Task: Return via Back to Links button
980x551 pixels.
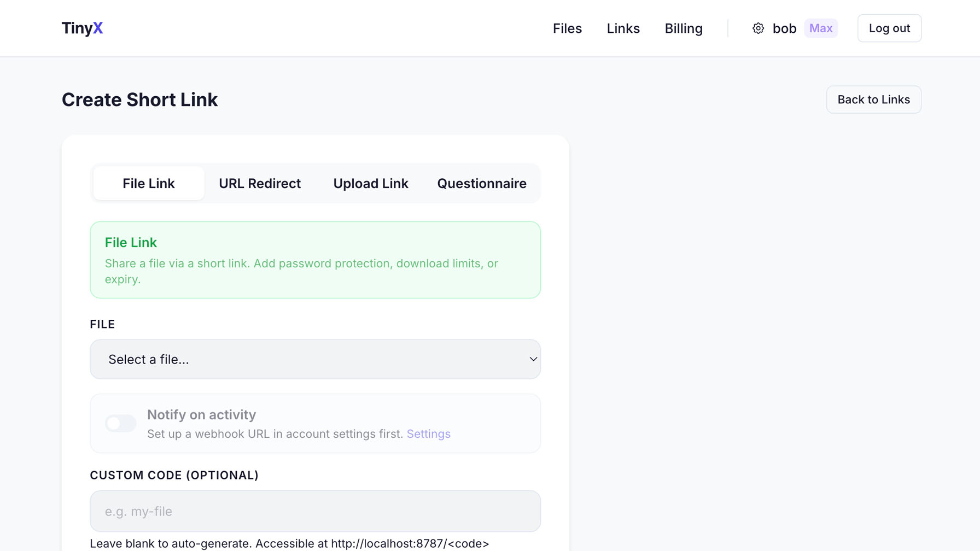Action: tap(873, 99)
